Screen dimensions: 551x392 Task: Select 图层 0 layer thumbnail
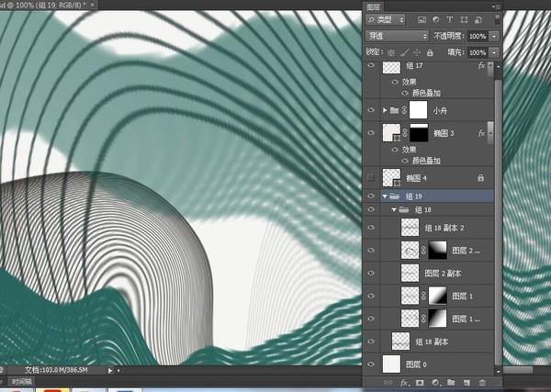391,364
